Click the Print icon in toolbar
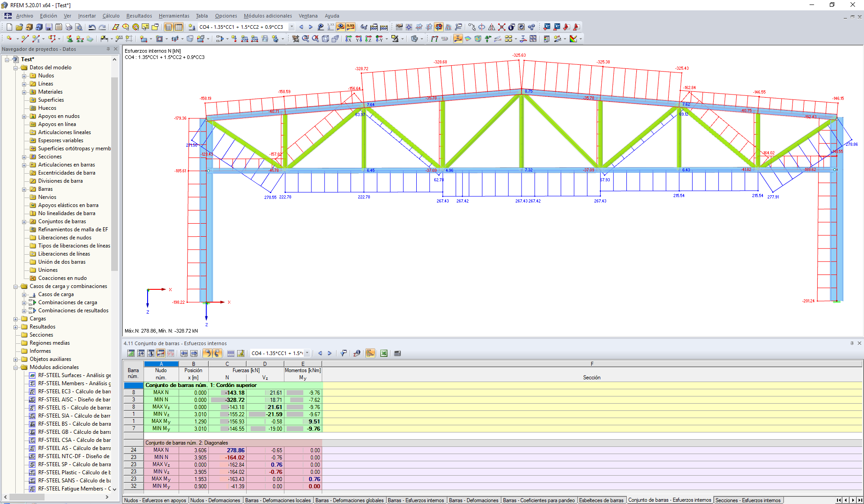Screen dimensions: 864x504 pos(69,27)
